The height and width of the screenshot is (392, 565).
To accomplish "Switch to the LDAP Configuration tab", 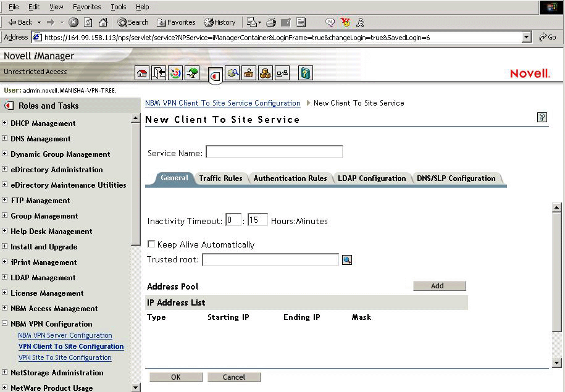I will click(x=372, y=178).
